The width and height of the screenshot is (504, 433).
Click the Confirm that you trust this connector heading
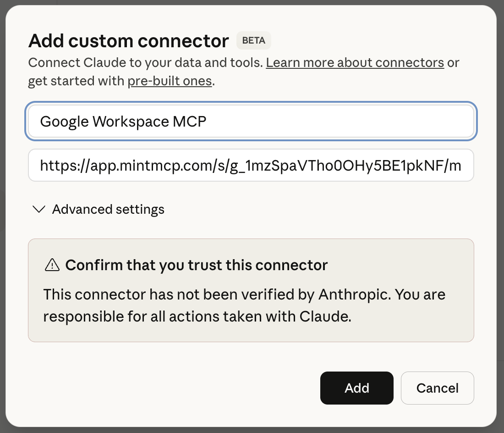point(197,265)
